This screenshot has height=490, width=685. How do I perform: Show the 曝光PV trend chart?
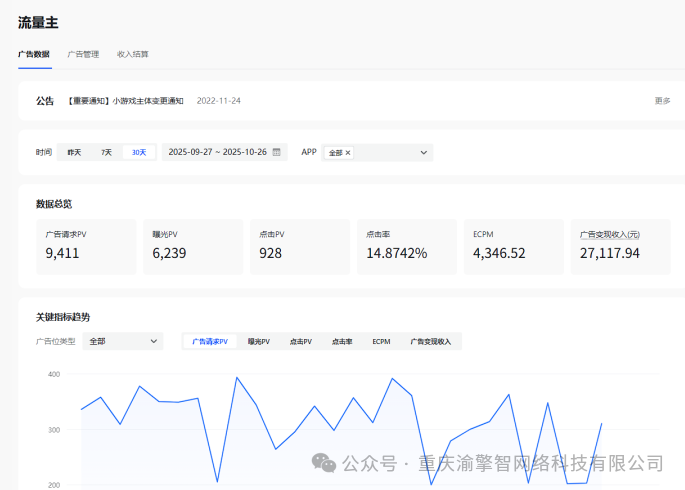click(x=259, y=341)
